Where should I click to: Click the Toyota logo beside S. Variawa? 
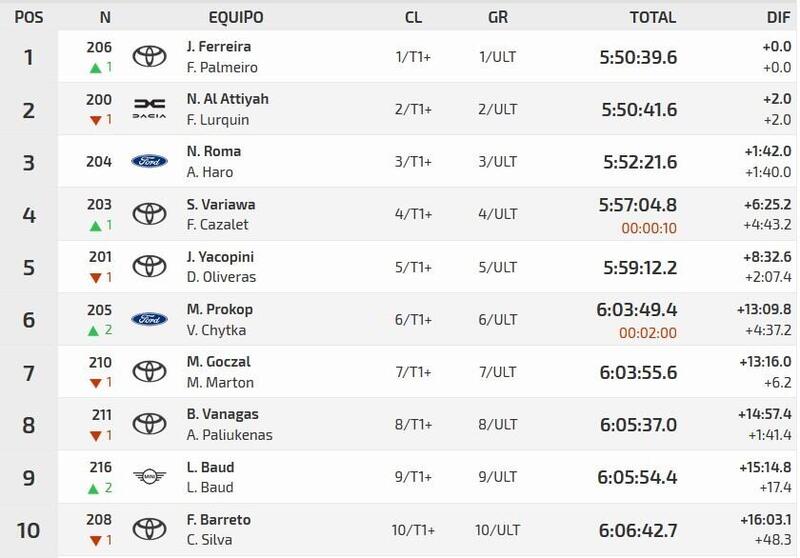(x=150, y=214)
